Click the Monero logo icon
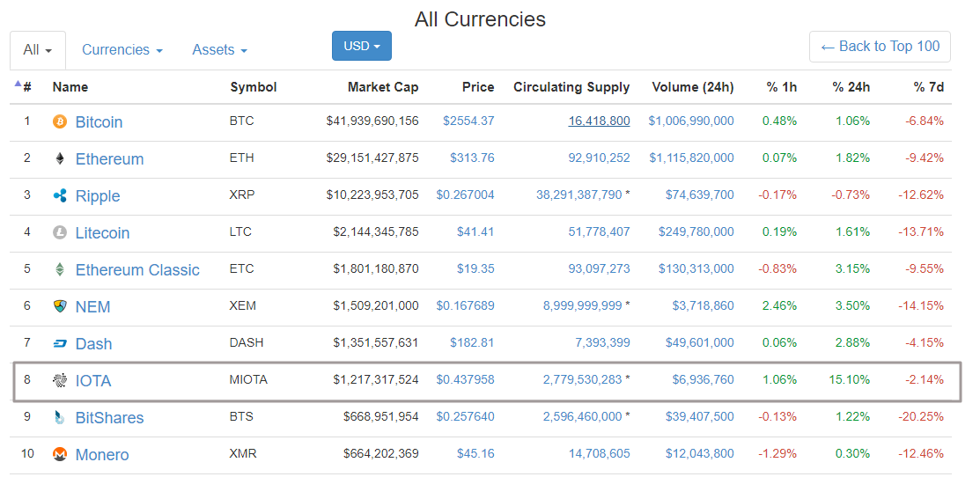This screenshot has height=477, width=980. click(60, 454)
